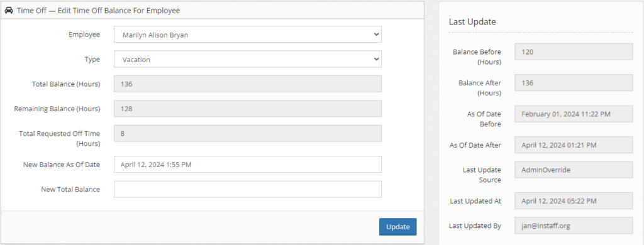This screenshot has height=245, width=644.
Task: Select the Total Requested Off Time field
Action: [x=248, y=133]
